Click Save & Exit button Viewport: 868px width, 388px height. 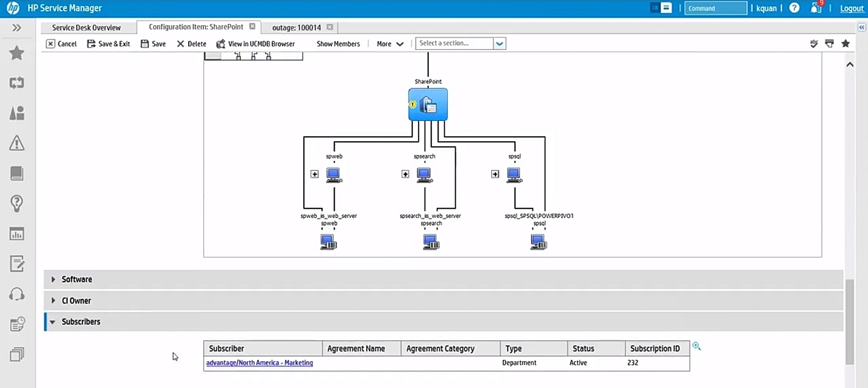tap(109, 43)
